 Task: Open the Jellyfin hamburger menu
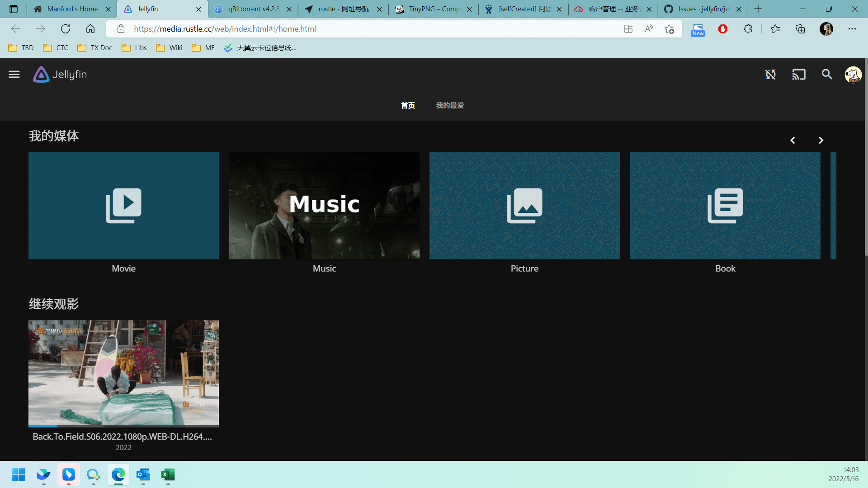14,75
